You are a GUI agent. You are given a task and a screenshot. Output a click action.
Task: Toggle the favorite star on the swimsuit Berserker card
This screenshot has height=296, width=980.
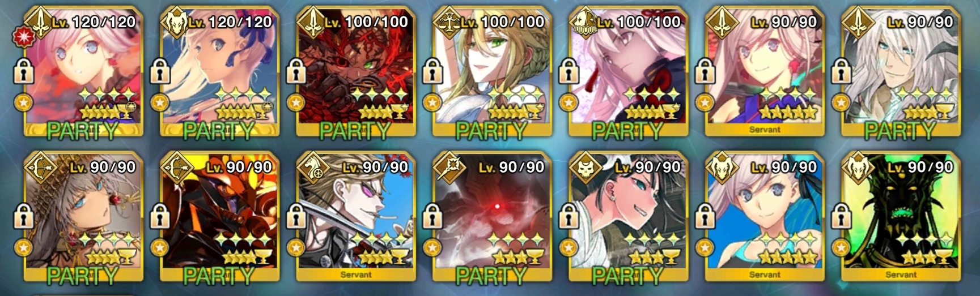pos(705,248)
